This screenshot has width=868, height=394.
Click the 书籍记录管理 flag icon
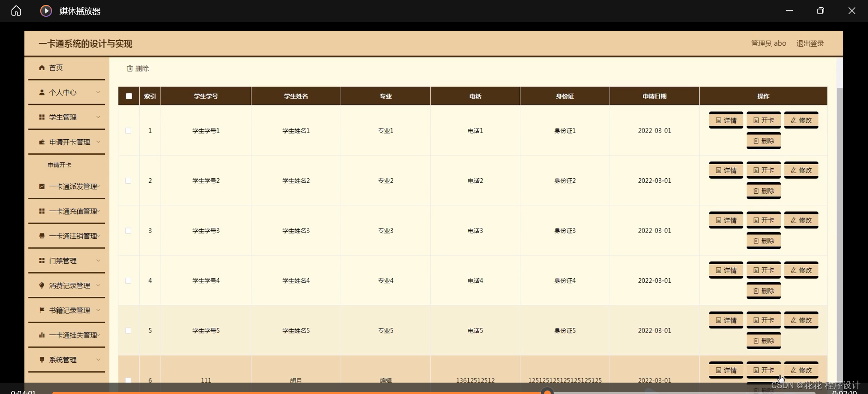pos(42,310)
